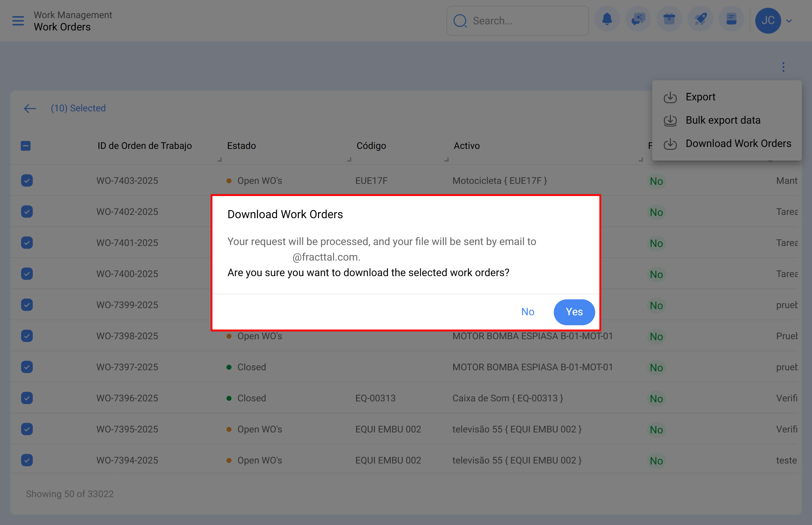812x525 pixels.
Task: Click MOTOR BOMBA ESPIASA in WO-7397-2025 row
Action: [x=533, y=367]
